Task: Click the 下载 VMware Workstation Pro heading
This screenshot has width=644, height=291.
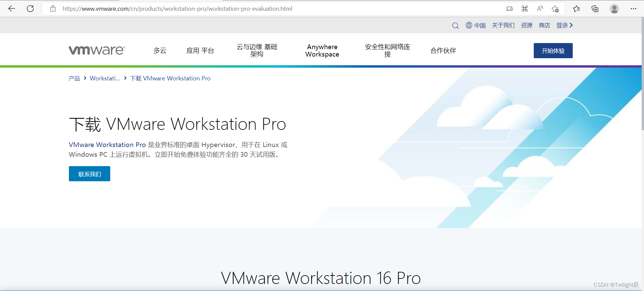Action: click(x=177, y=124)
